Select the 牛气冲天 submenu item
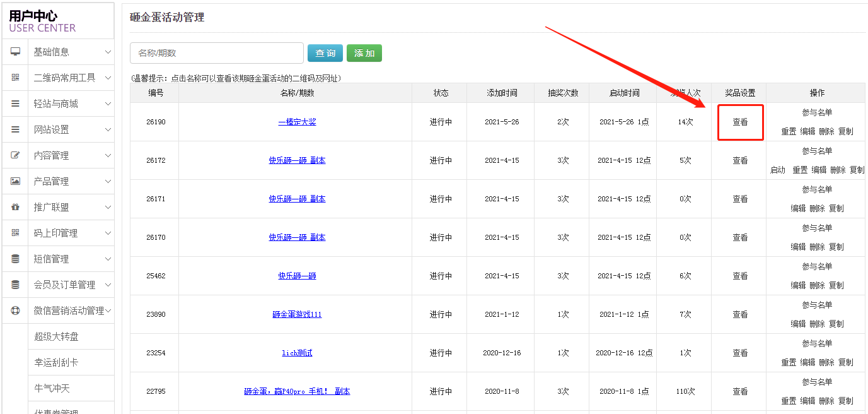Screen dimensions: 868x414 click(52, 388)
